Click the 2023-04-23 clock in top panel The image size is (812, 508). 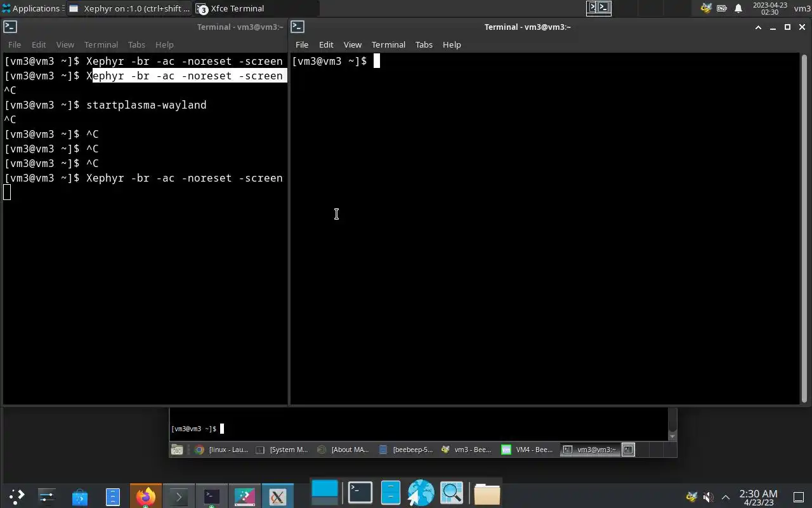[769, 8]
